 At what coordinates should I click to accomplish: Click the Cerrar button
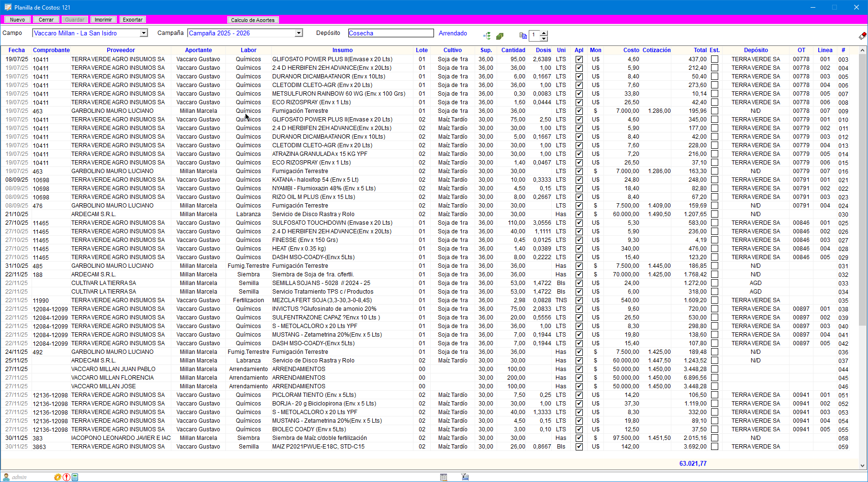[46, 20]
